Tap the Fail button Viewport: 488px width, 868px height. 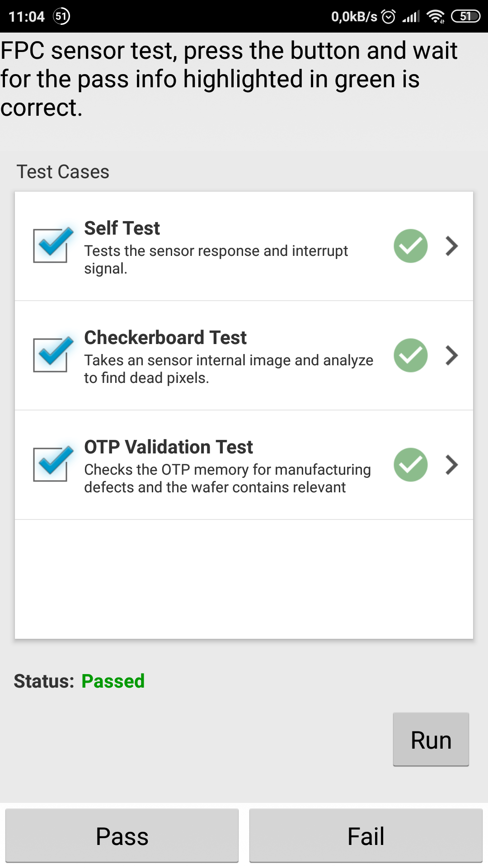[x=366, y=836]
